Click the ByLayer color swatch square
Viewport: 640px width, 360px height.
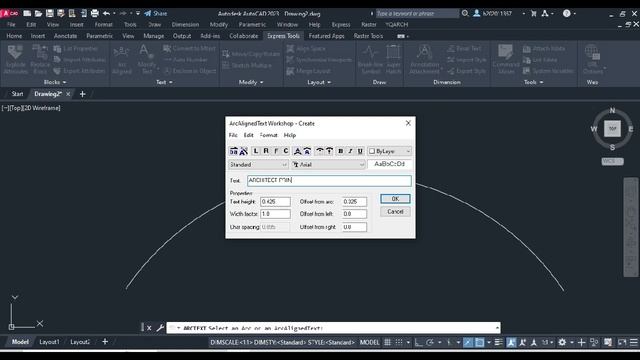pyautogui.click(x=372, y=151)
